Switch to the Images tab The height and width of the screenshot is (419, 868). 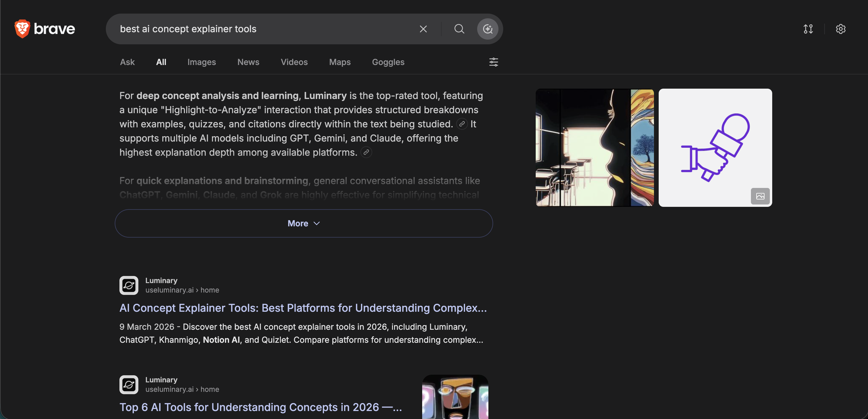coord(202,62)
